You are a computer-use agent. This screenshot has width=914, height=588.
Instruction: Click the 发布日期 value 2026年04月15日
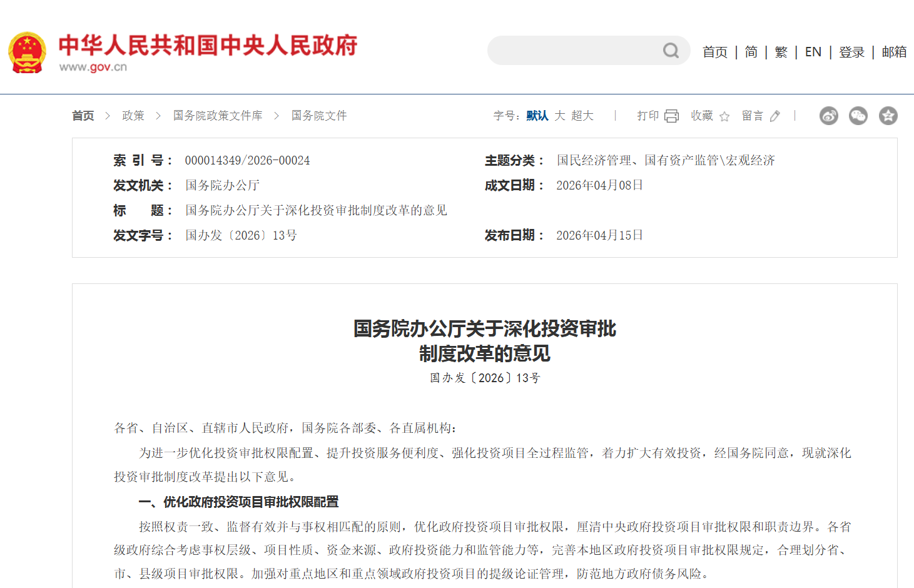(599, 236)
